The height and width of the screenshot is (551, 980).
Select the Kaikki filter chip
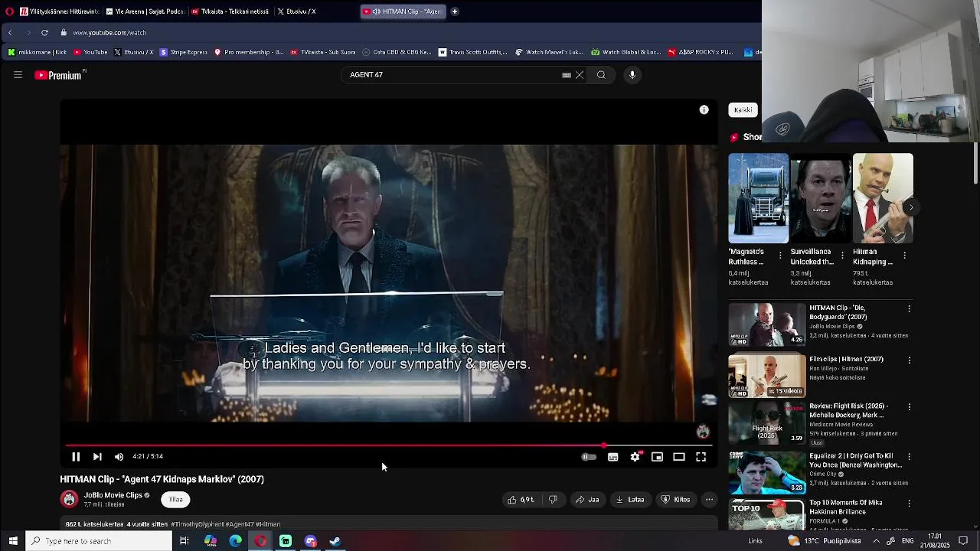tap(743, 110)
